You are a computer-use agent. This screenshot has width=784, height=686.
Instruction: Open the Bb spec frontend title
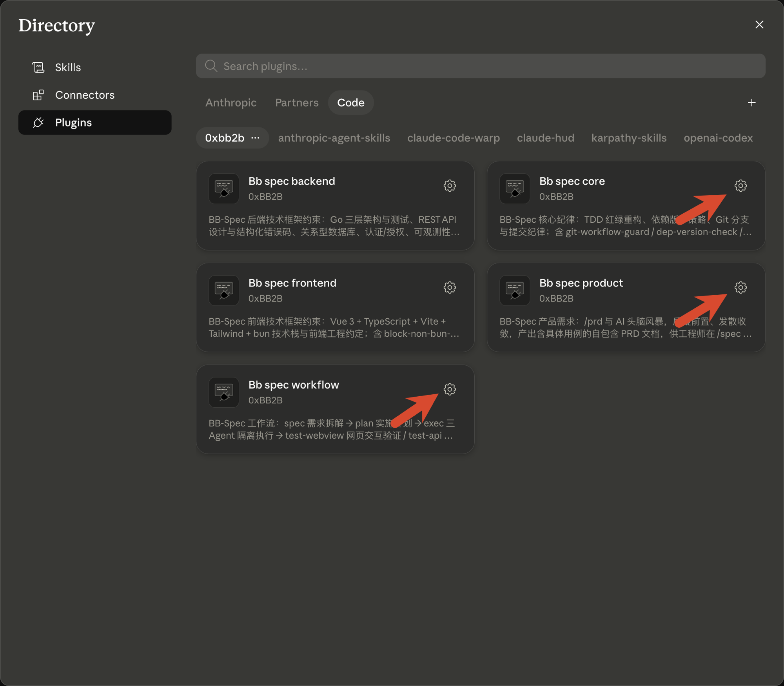(292, 283)
